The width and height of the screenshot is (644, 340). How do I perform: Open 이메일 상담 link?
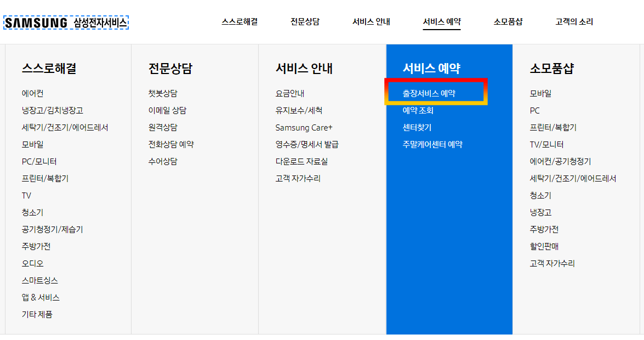pyautogui.click(x=167, y=110)
